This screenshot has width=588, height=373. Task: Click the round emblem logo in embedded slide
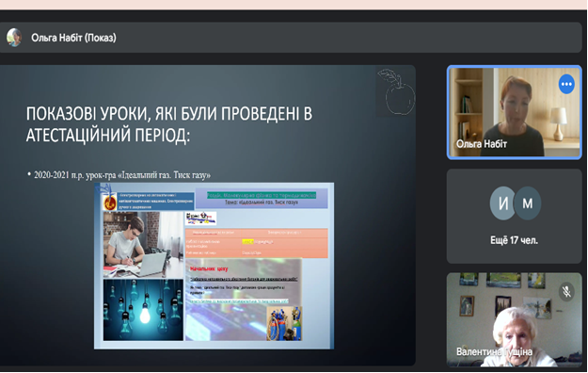(110, 203)
